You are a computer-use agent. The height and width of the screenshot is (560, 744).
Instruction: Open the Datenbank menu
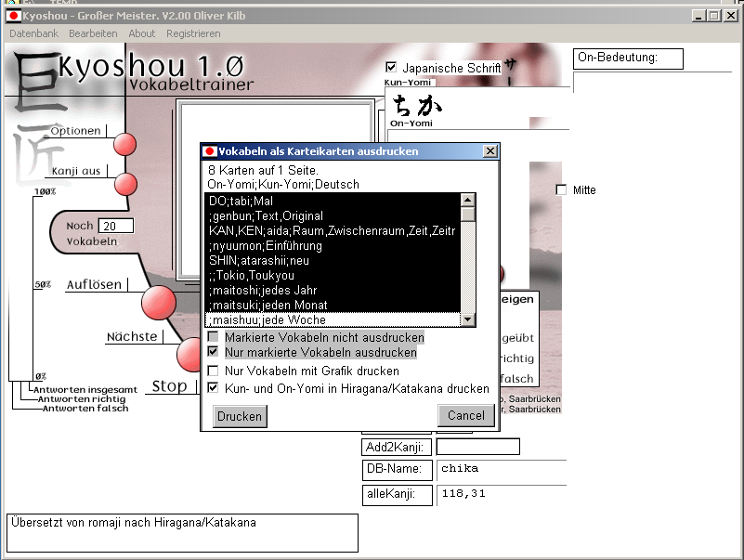[x=33, y=33]
